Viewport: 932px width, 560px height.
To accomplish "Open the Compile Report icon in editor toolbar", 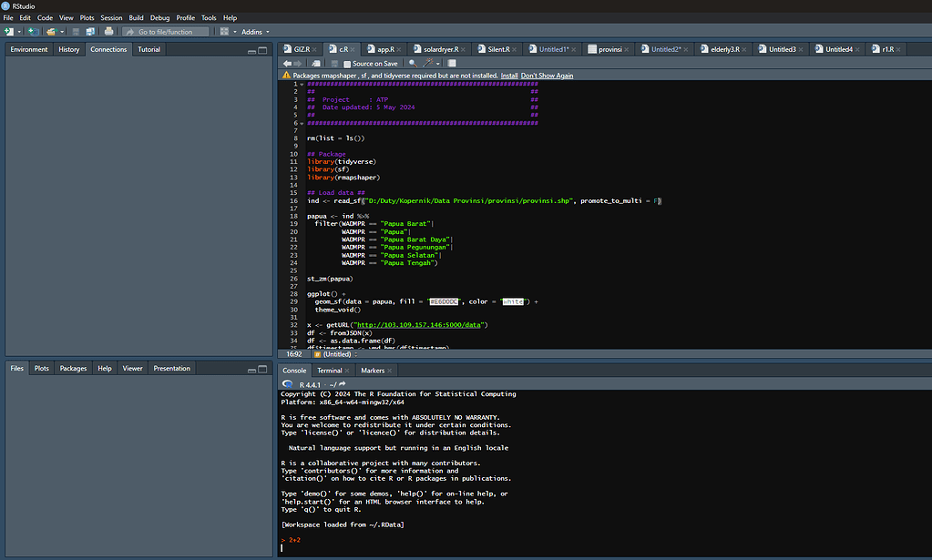I will (451, 63).
